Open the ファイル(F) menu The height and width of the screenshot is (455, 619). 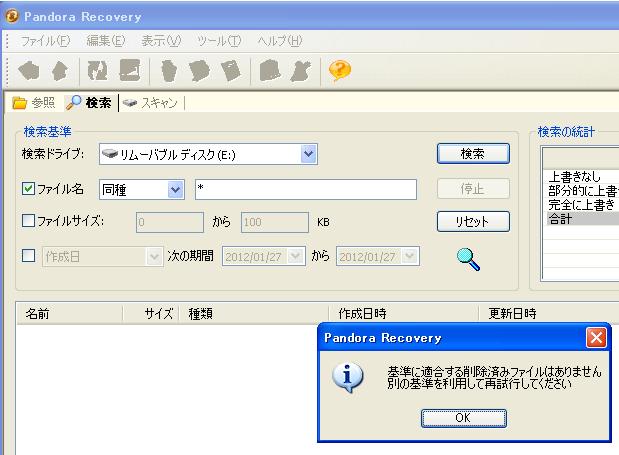[x=45, y=41]
